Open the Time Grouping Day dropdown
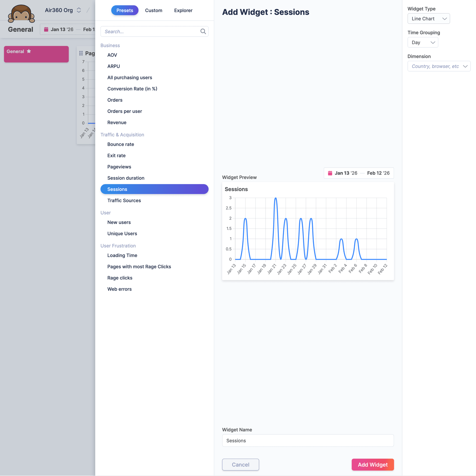Viewport: 476px width, 476px height. click(x=422, y=43)
